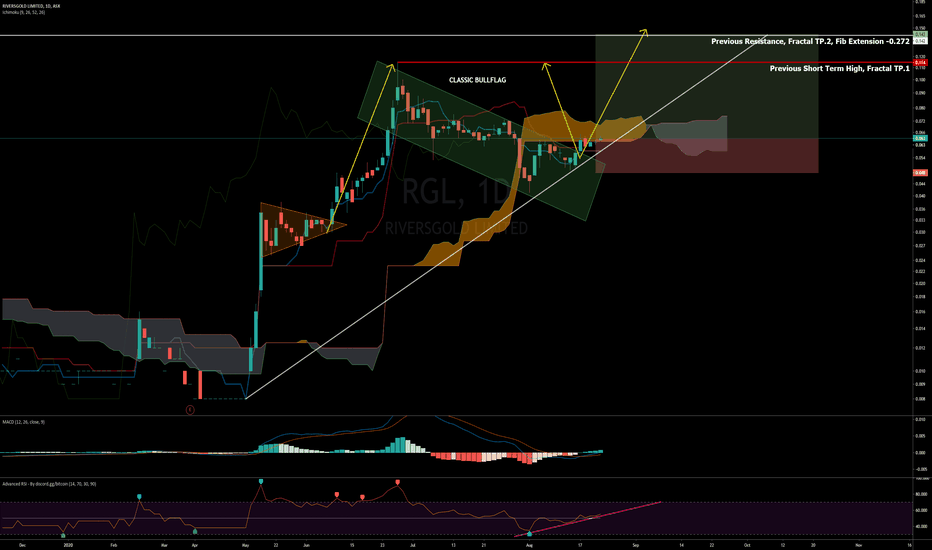Click the May label on the time axis
Viewport: 932px width, 550px height.
[245, 545]
